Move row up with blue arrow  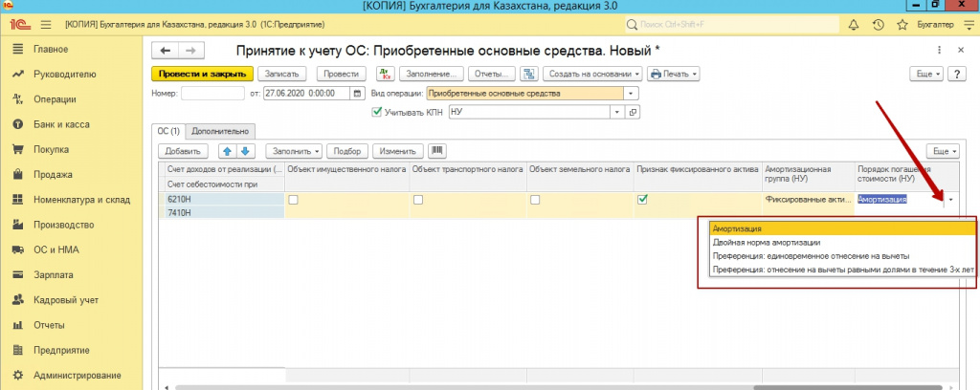pyautogui.click(x=228, y=151)
